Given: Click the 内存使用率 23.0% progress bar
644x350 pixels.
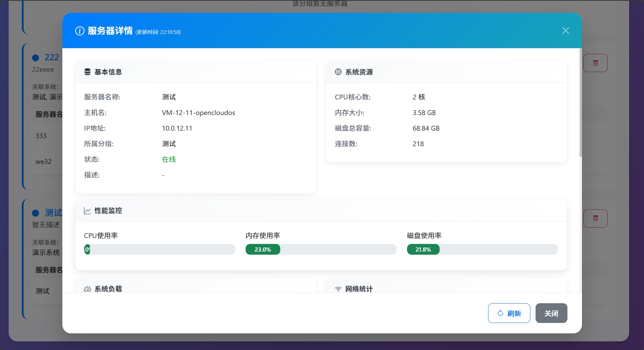Looking at the screenshot, I should point(321,249).
